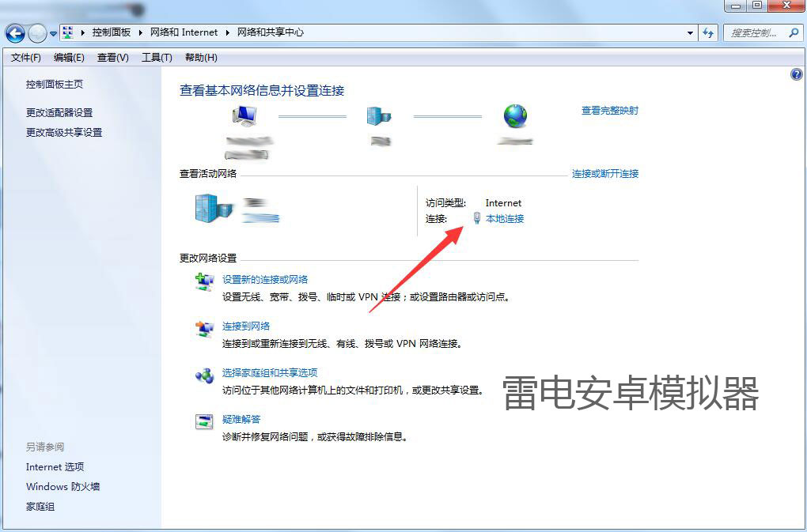Go back with the Back arrow button
The width and height of the screenshot is (807, 532).
coord(15,33)
